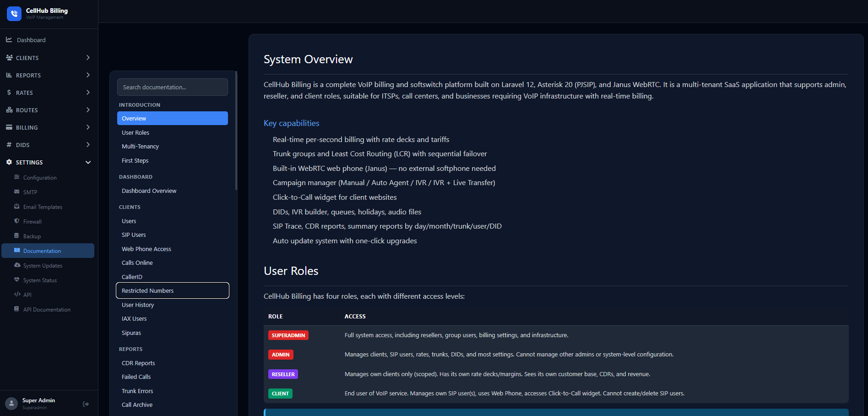The width and height of the screenshot is (868, 416).
Task: Expand the REPORTS sidebar chevron
Action: [x=88, y=75]
